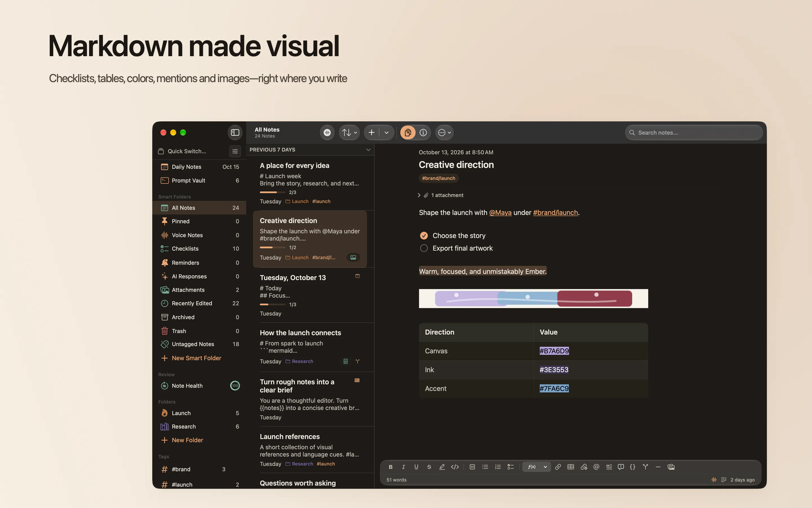Check Export final artwork checkbox

point(424,248)
